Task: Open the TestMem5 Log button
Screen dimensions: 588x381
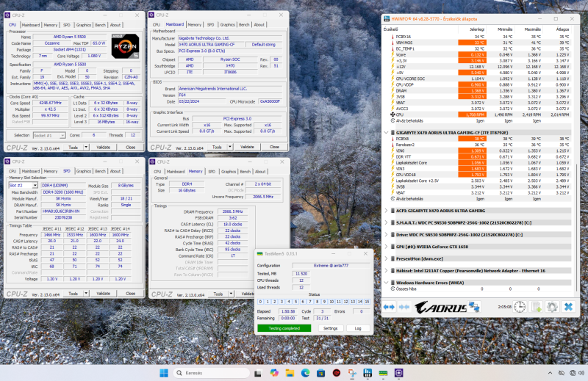Action: (358, 328)
